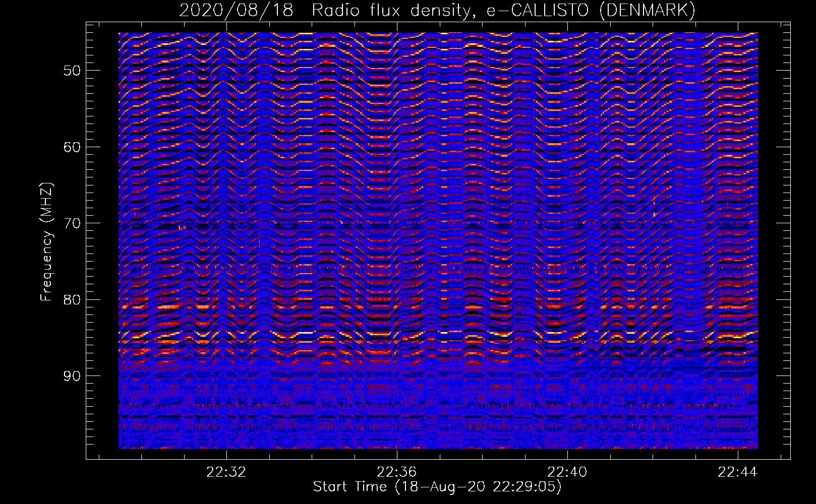
Task: Select the 60 MHz frequency tick label
Action: pos(72,147)
